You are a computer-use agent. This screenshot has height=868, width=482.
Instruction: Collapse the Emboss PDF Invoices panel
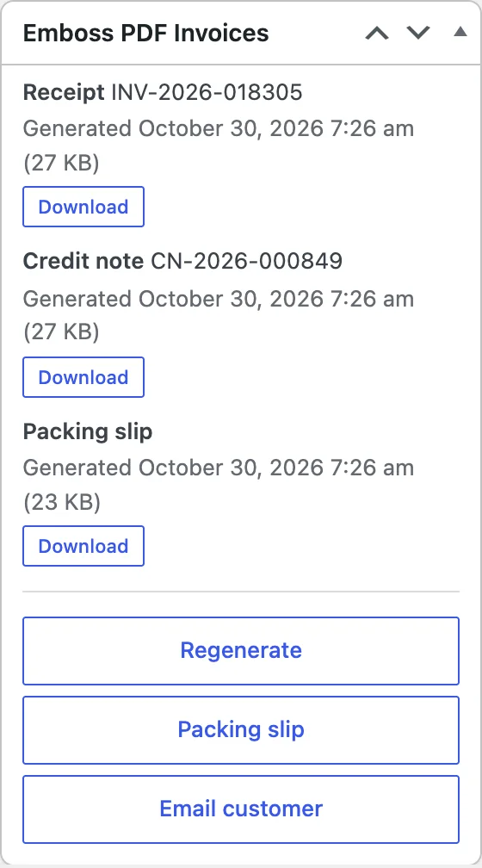pos(460,33)
